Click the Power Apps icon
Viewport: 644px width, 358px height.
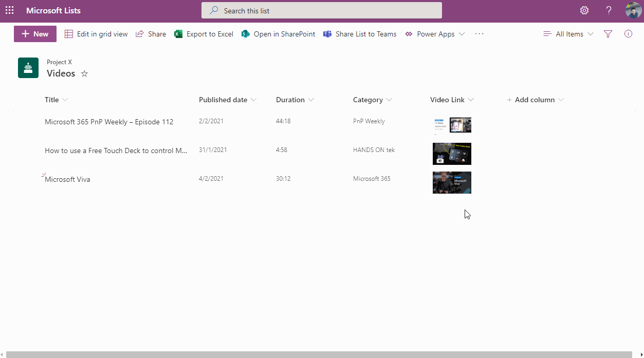[x=409, y=34]
